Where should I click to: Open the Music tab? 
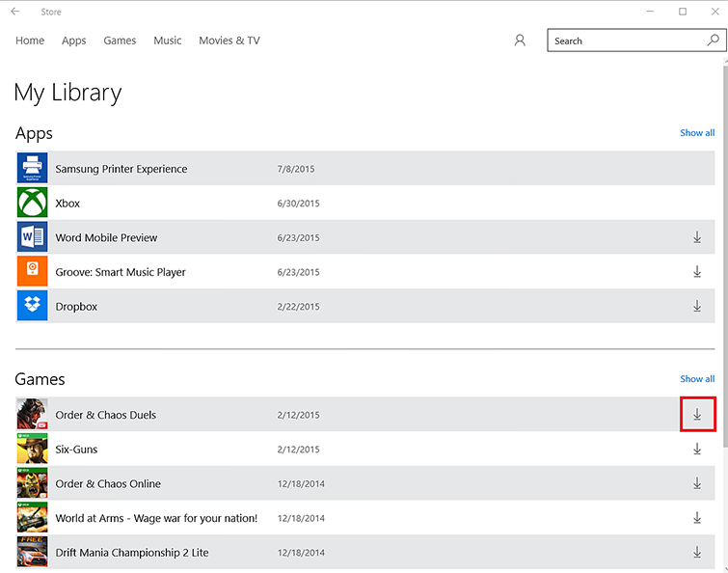coord(168,41)
